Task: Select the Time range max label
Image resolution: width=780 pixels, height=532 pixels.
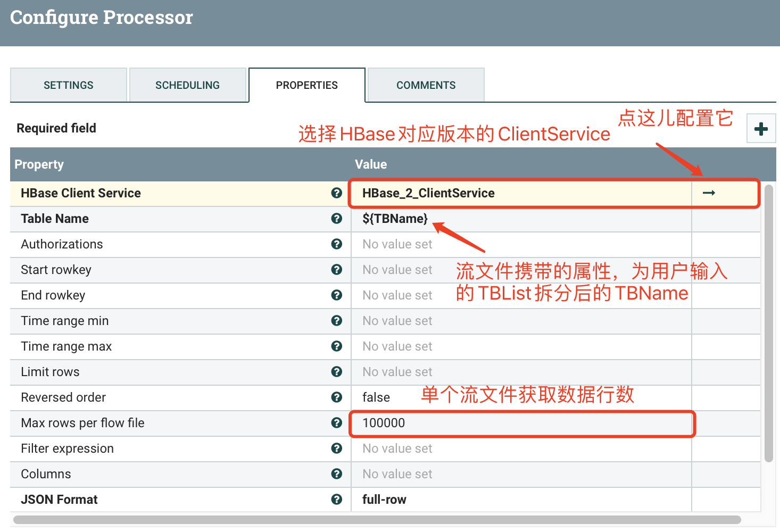Action: [x=67, y=346]
